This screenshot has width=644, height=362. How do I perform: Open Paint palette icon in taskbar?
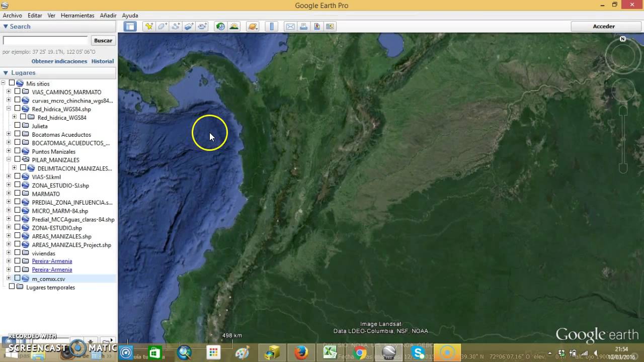tap(242, 353)
